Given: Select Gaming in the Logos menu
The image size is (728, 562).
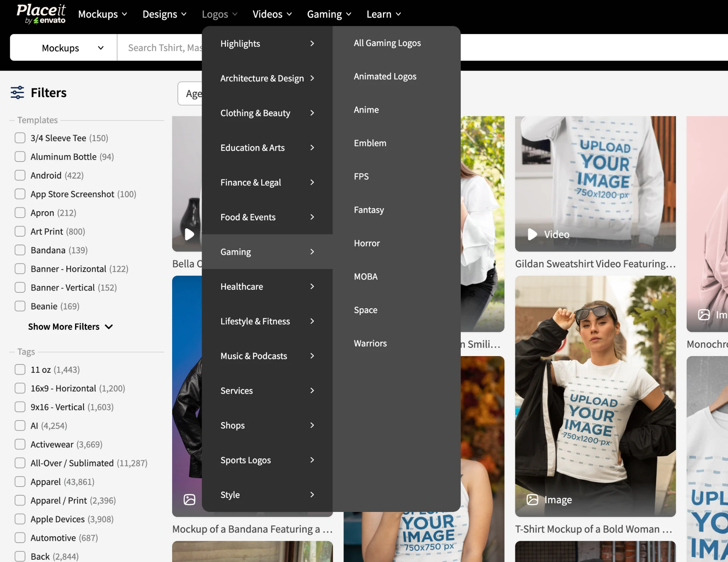Looking at the screenshot, I should (267, 252).
